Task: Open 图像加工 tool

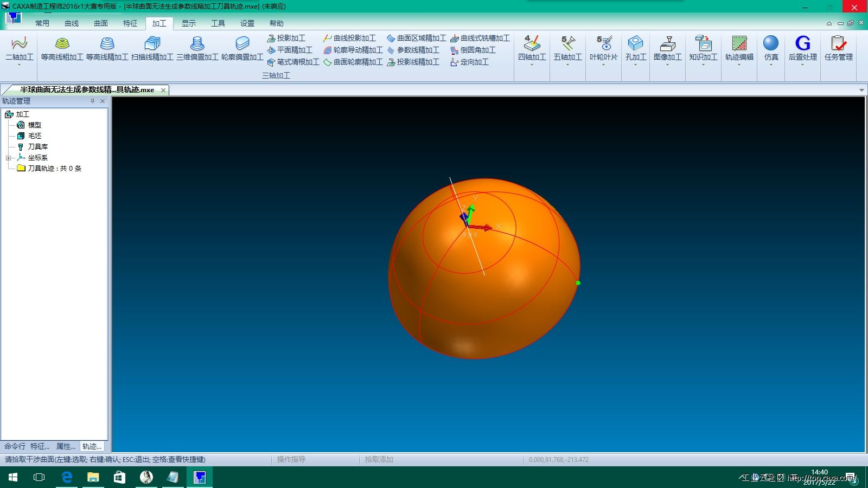Action: (x=667, y=49)
